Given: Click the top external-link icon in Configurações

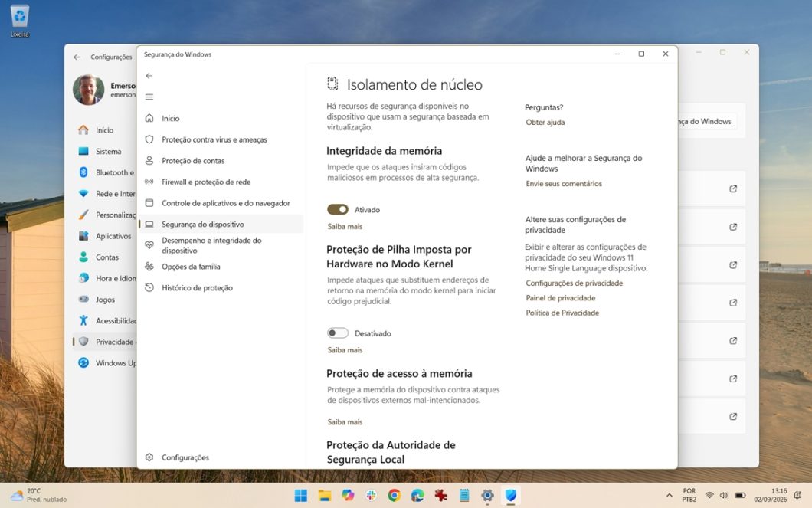Looking at the screenshot, I should click(x=733, y=189).
